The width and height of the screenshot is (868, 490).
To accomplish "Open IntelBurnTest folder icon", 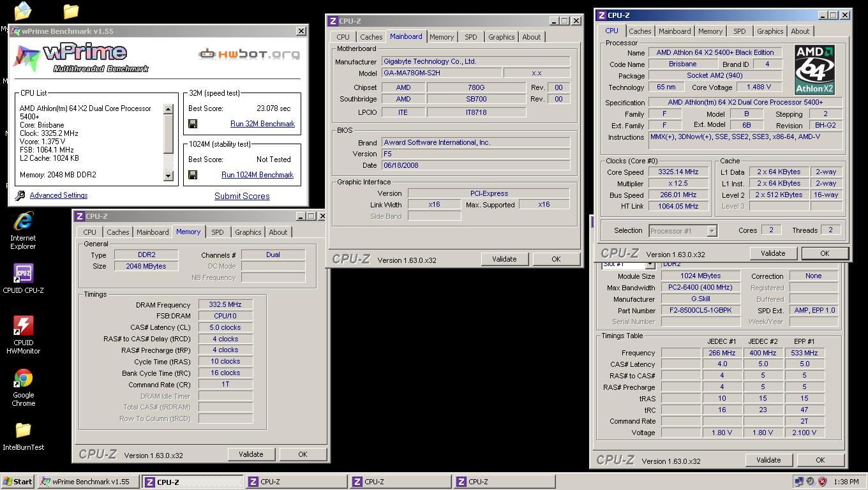I will (x=23, y=436).
